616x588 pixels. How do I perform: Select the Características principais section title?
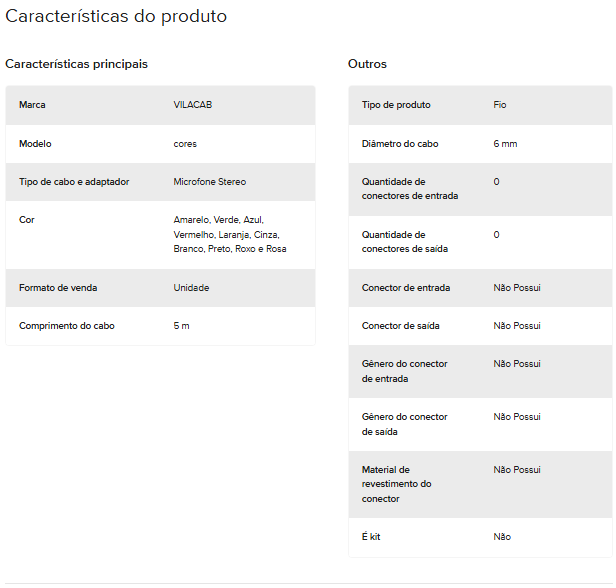click(x=76, y=64)
